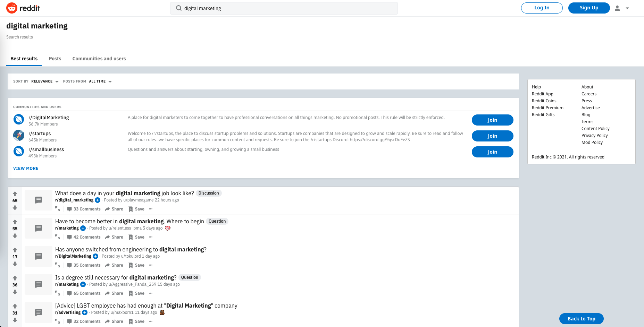This screenshot has height=327, width=644.
Task: Open r/startups rocket avatar
Action: [x=19, y=135]
